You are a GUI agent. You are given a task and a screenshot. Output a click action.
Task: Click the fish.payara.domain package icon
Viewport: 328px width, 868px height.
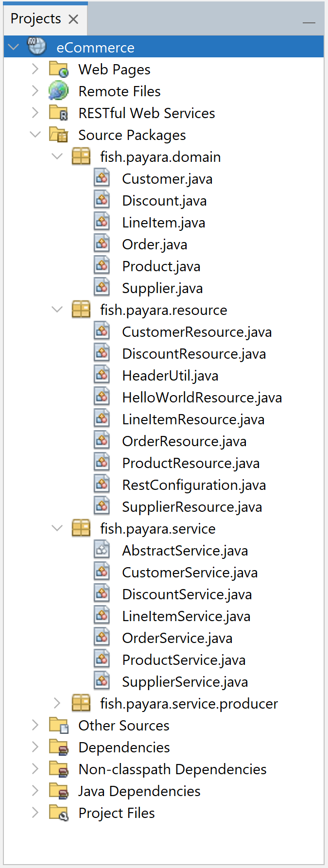click(x=81, y=157)
